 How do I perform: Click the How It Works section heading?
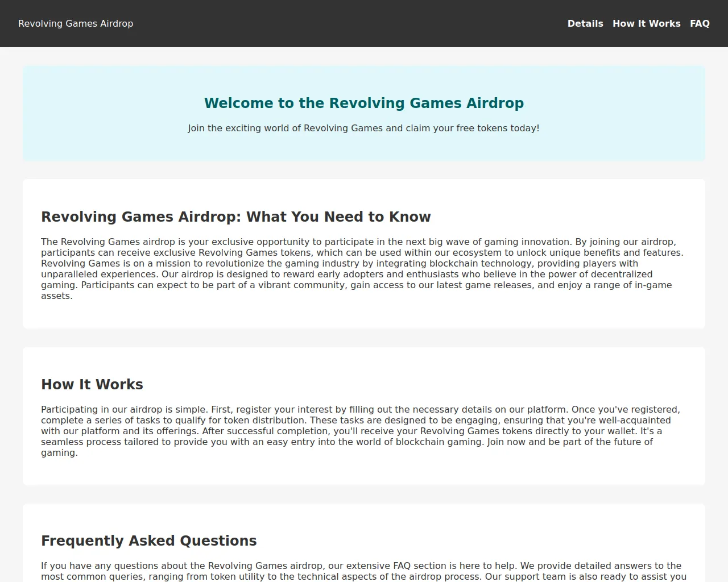[92, 384]
